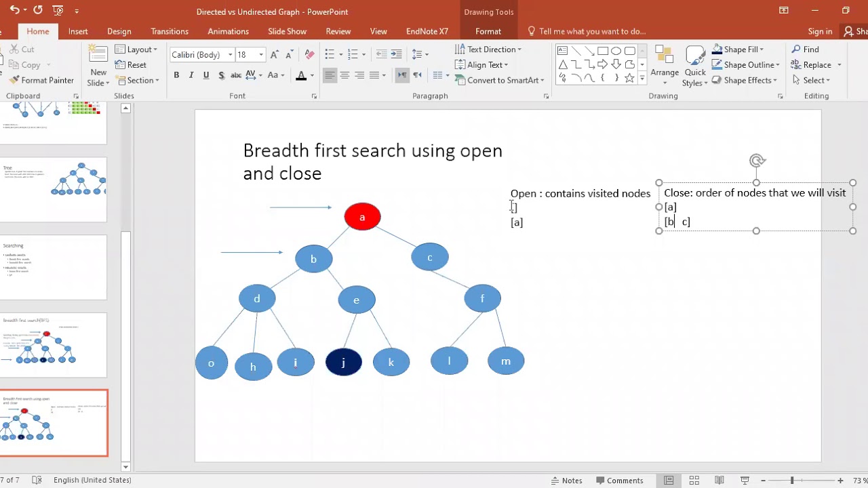Click the Cut command
The height and width of the screenshot is (488, 868).
(x=21, y=49)
